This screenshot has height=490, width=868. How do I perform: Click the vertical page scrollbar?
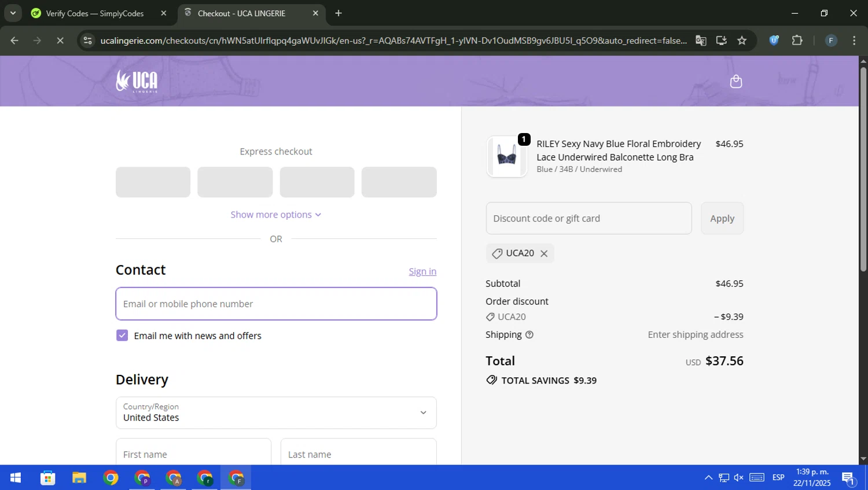863,170
